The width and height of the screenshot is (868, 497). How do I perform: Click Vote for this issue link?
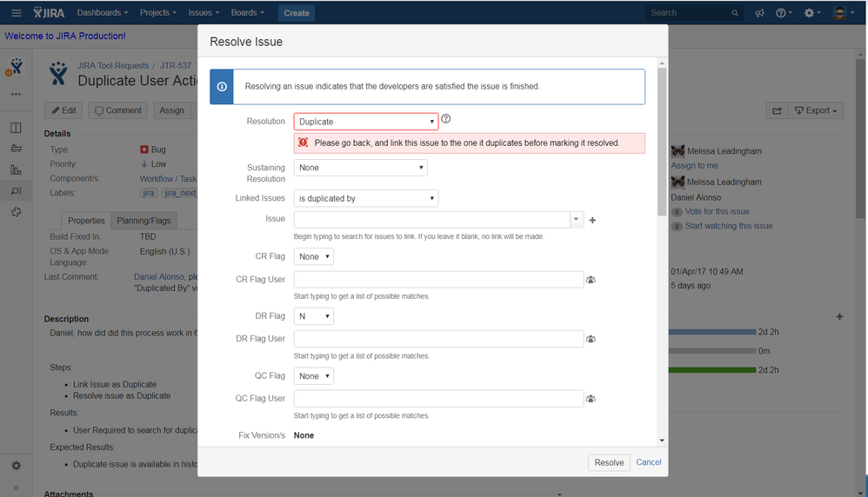pos(717,211)
